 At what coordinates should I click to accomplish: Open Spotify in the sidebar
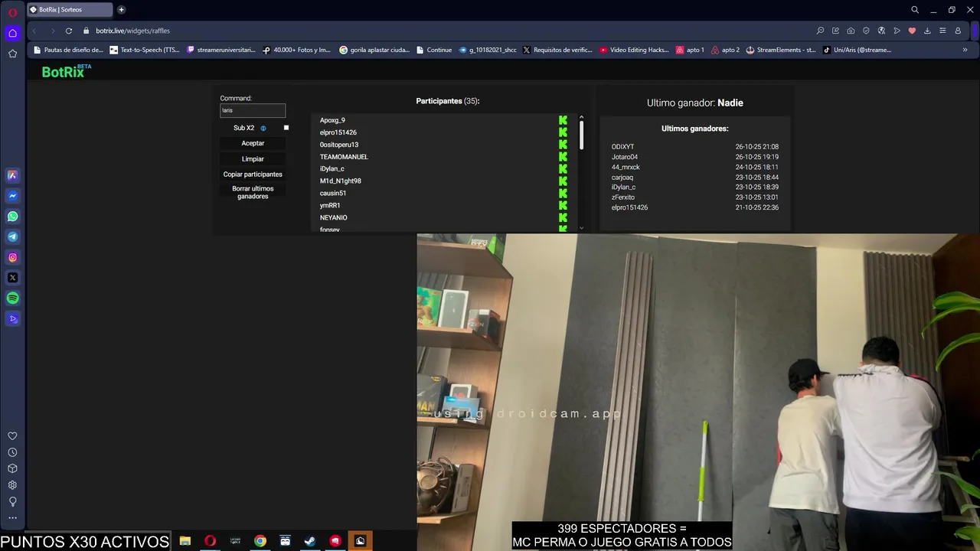[12, 298]
